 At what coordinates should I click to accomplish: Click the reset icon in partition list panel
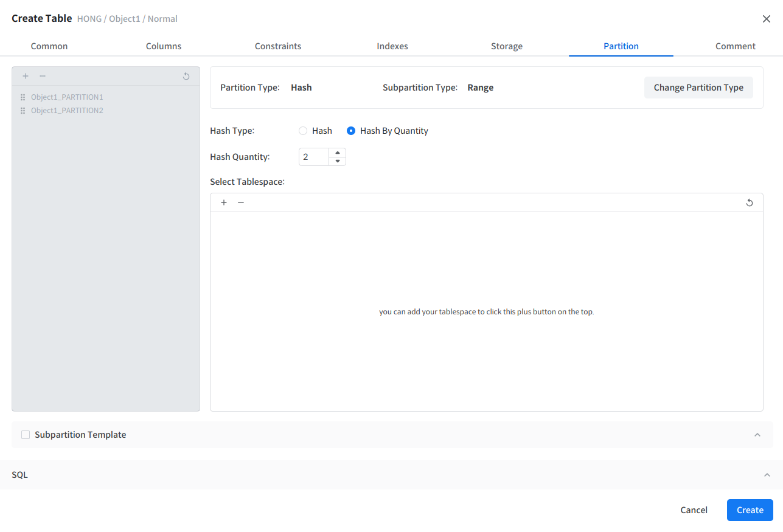(x=186, y=76)
